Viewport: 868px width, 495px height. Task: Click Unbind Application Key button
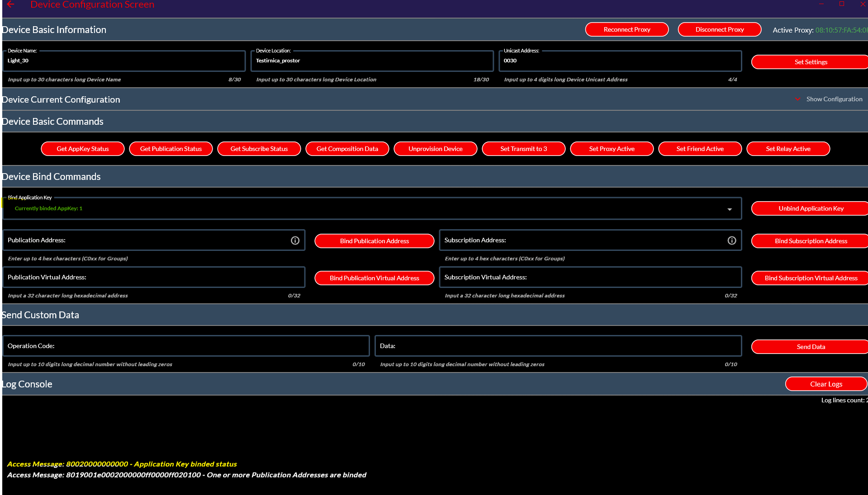click(810, 208)
